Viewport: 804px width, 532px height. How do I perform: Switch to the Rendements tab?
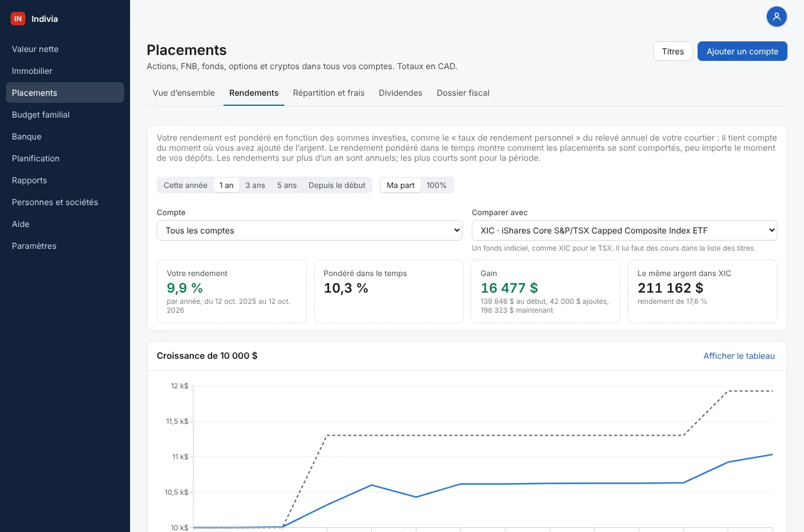coord(254,93)
